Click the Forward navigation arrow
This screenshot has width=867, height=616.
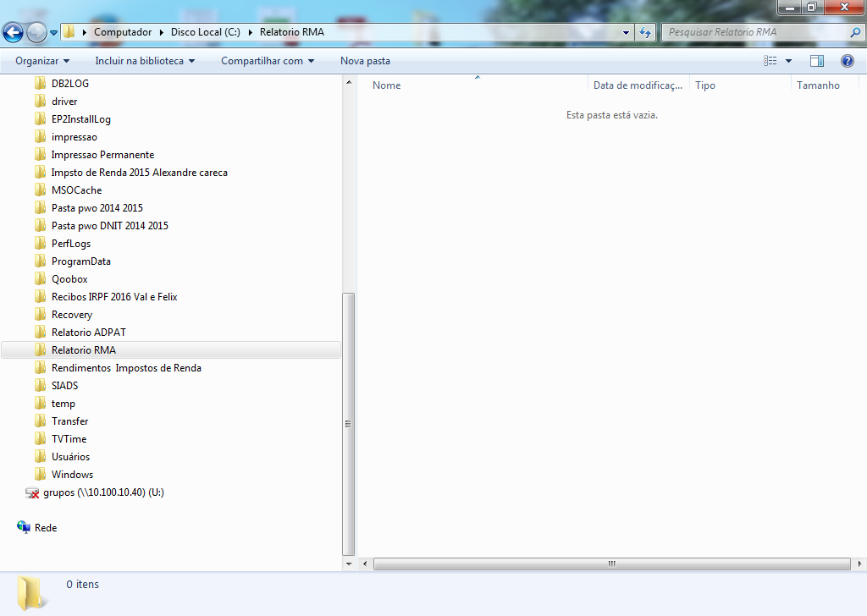36,33
